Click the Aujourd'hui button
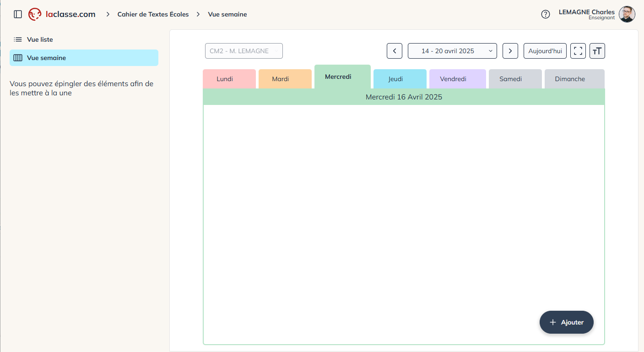 tap(545, 51)
